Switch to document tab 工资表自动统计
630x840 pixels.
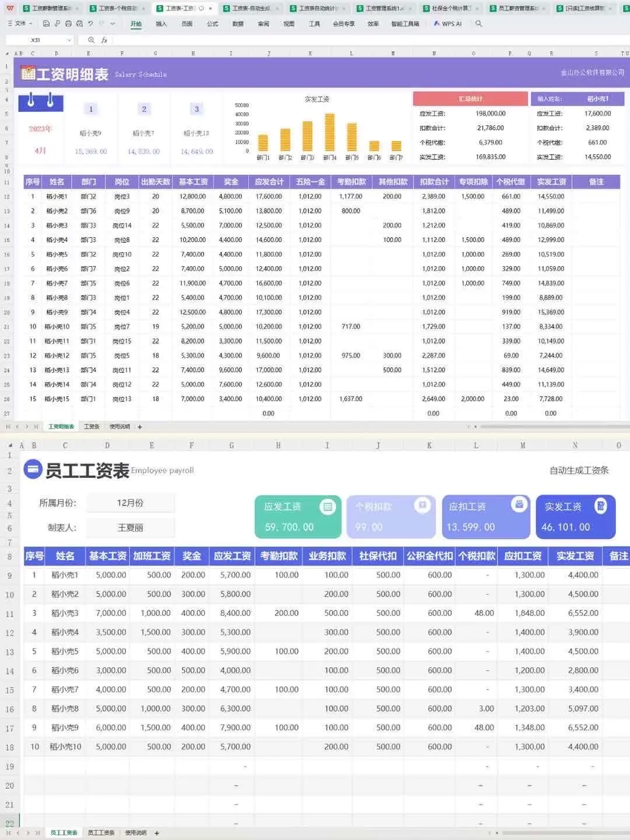(x=318, y=8)
